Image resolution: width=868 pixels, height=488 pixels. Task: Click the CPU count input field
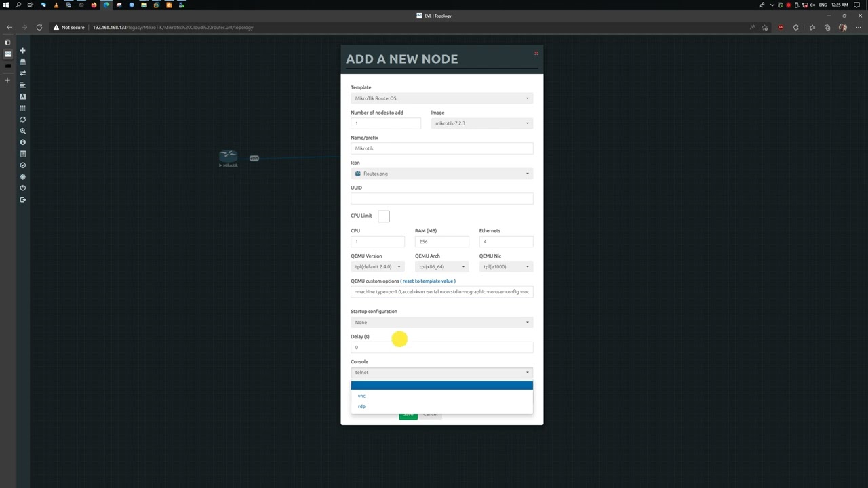[378, 241]
